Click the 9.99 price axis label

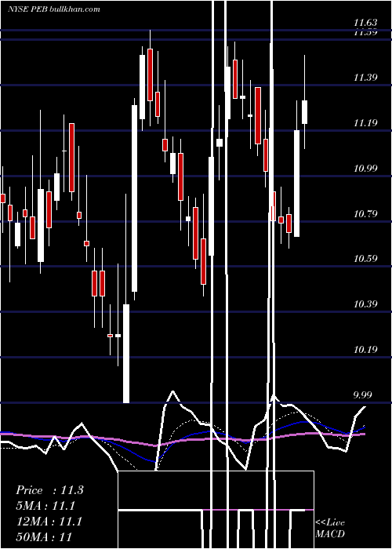pyautogui.click(x=362, y=395)
